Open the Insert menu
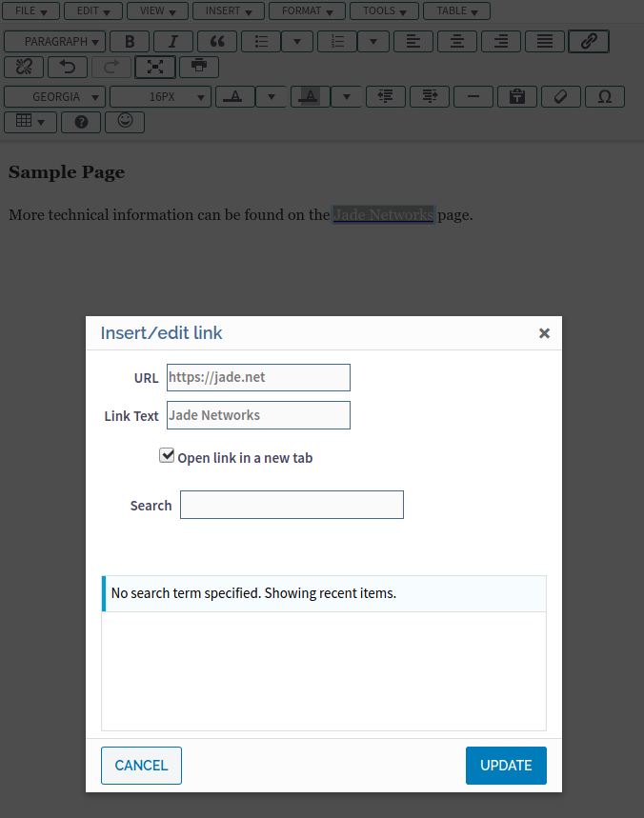The width and height of the screenshot is (644, 818). [x=229, y=10]
